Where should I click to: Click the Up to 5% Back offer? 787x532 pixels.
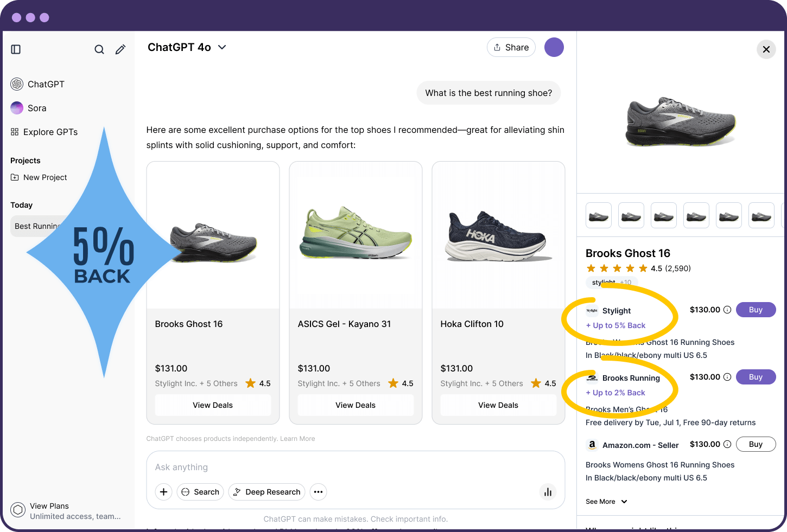(615, 325)
